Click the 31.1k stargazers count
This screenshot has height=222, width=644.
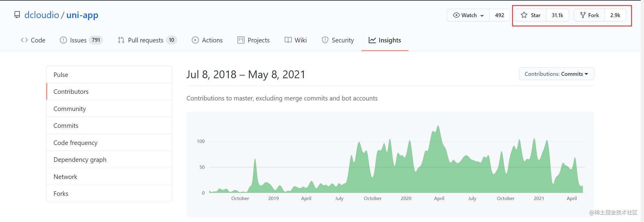click(557, 15)
